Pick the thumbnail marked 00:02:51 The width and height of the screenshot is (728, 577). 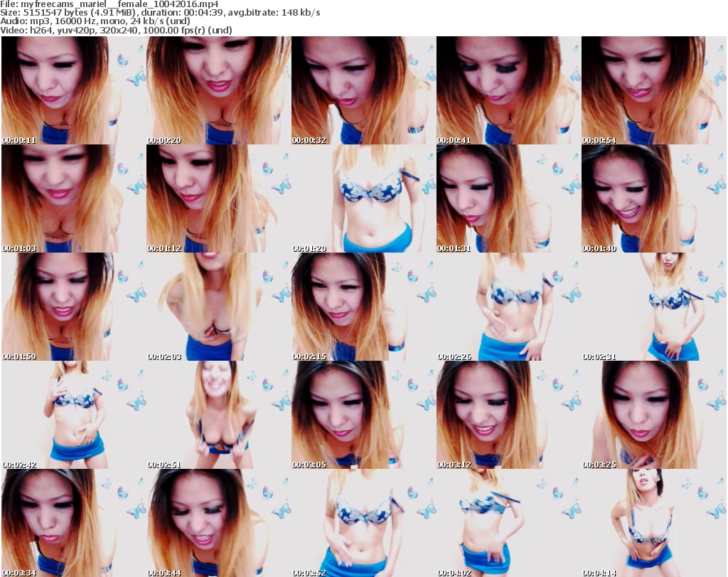[x=219, y=415]
